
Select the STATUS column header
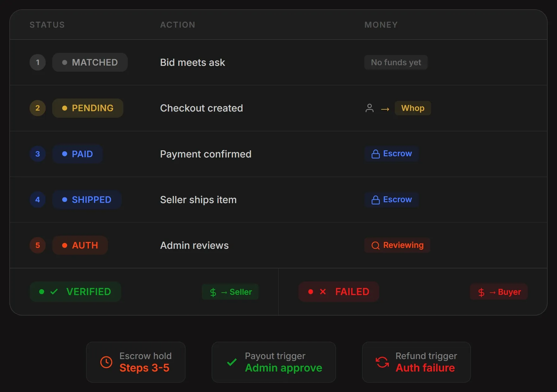pyautogui.click(x=47, y=25)
